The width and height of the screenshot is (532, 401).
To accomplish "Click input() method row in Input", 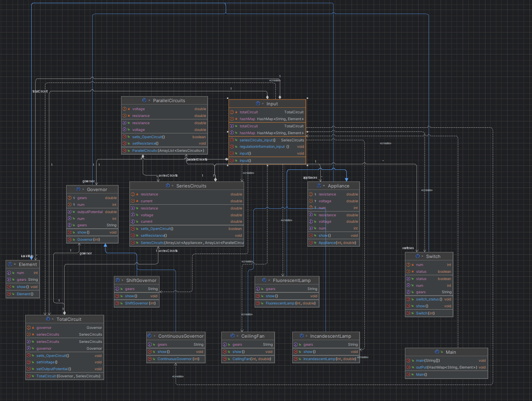I will tap(267, 153).
